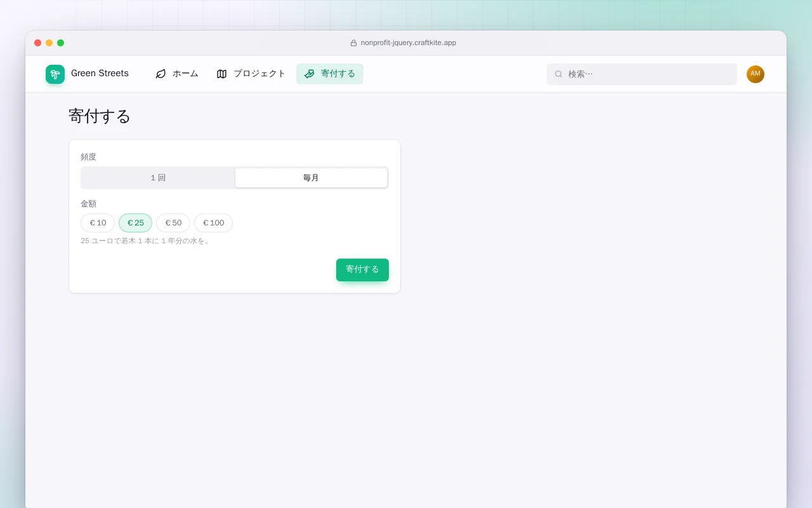Image resolution: width=812 pixels, height=508 pixels.
Task: Select the １回 frequency option
Action: (158, 178)
